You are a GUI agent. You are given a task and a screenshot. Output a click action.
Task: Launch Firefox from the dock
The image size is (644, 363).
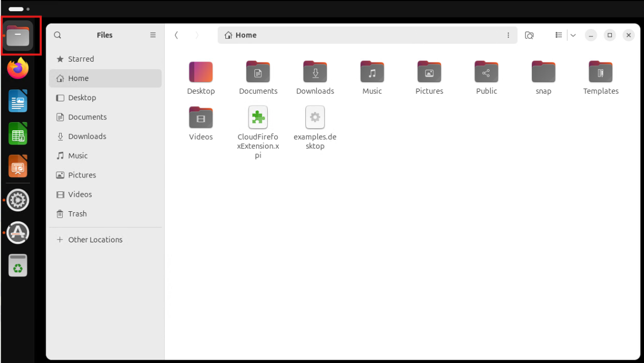(x=18, y=68)
